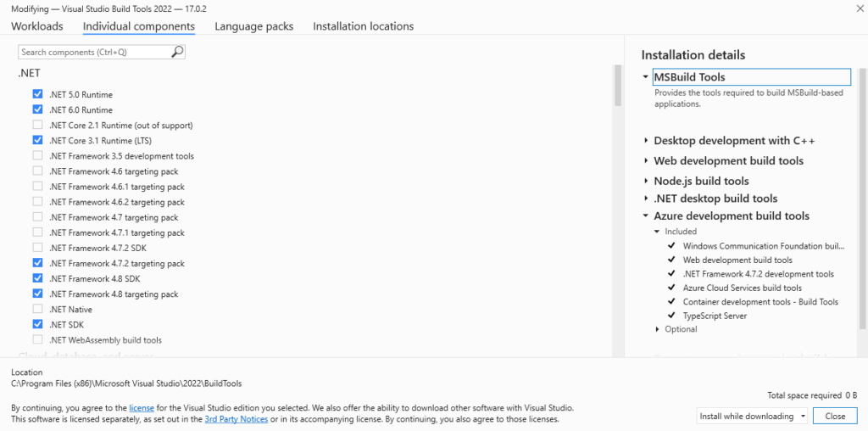
Task: Check .NET Framework 3.5 development tools
Action: point(37,155)
